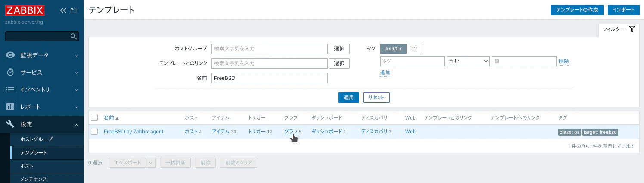
Task: Open ホスト in the sidebar menu
Action: [27, 166]
